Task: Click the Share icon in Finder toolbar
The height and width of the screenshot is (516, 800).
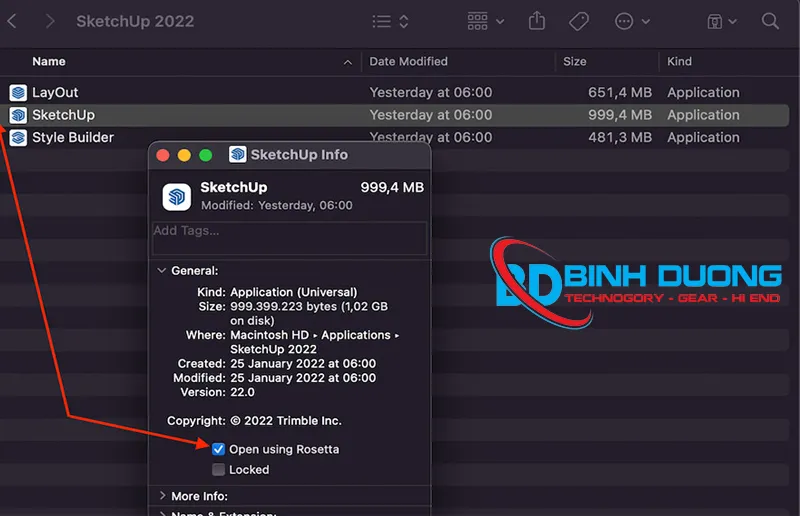Action: click(x=537, y=21)
